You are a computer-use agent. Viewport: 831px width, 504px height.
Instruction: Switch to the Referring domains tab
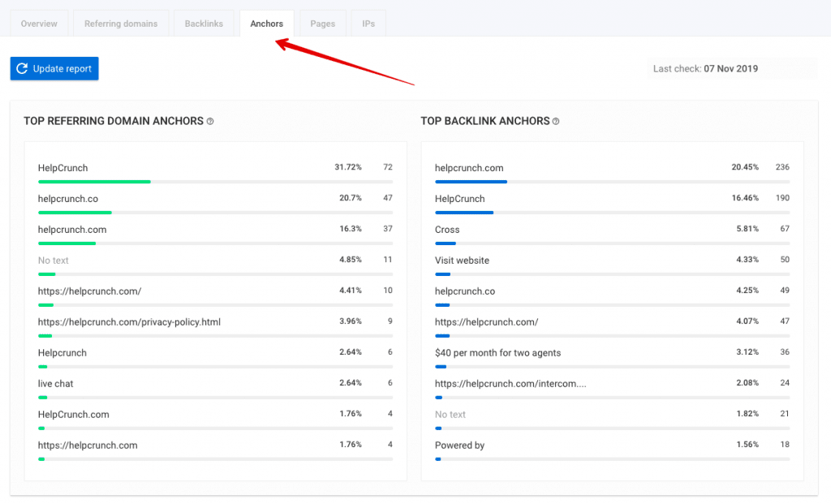pos(121,24)
